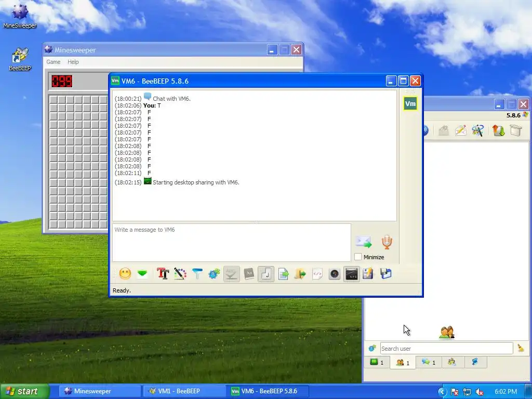Click the Search user field

(x=446, y=349)
